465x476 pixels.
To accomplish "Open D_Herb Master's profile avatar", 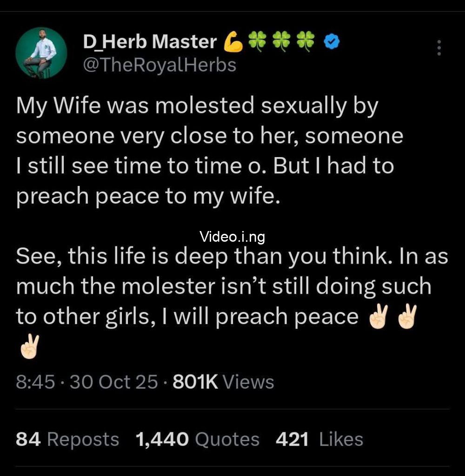I will pos(41,53).
